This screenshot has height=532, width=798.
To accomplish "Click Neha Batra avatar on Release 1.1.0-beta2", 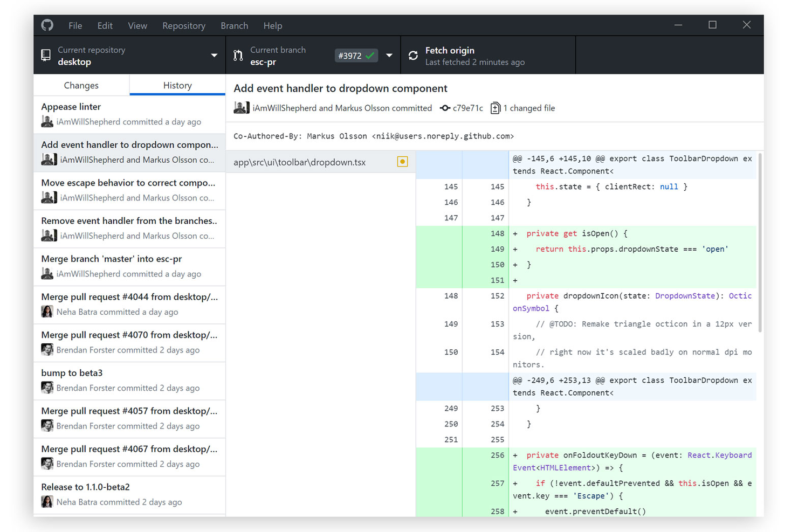I will click(47, 502).
